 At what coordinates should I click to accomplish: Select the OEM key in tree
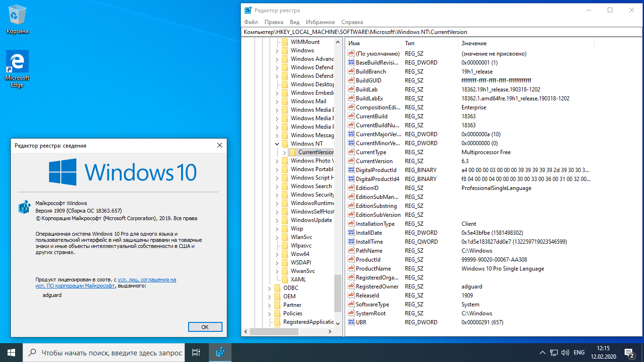[289, 296]
